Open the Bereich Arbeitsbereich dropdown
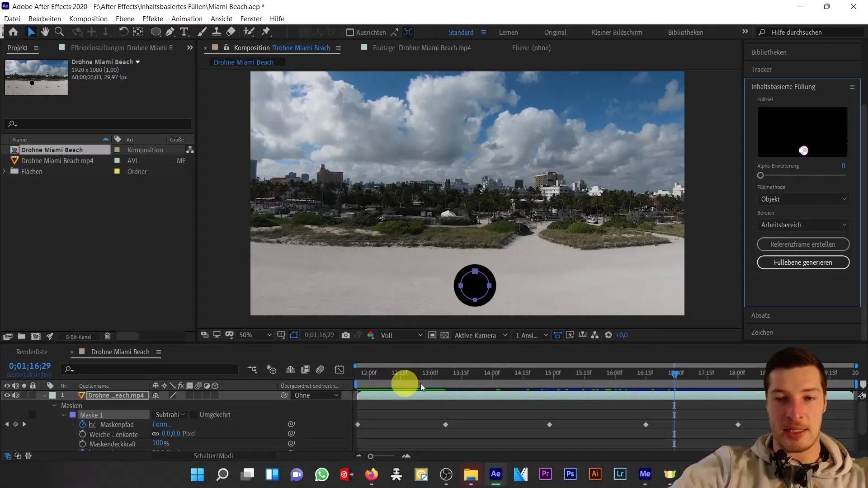The height and width of the screenshot is (488, 868). point(803,225)
